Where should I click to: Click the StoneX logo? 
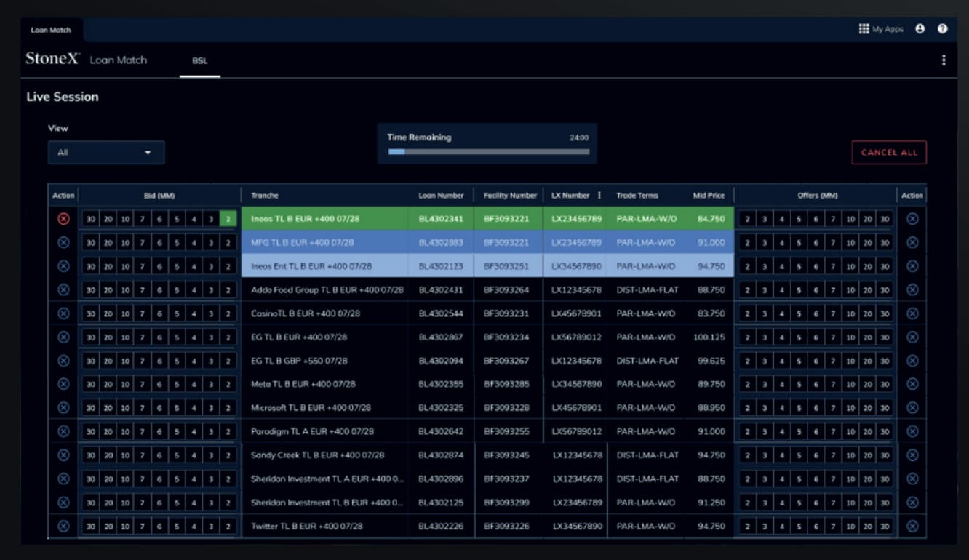coord(52,59)
